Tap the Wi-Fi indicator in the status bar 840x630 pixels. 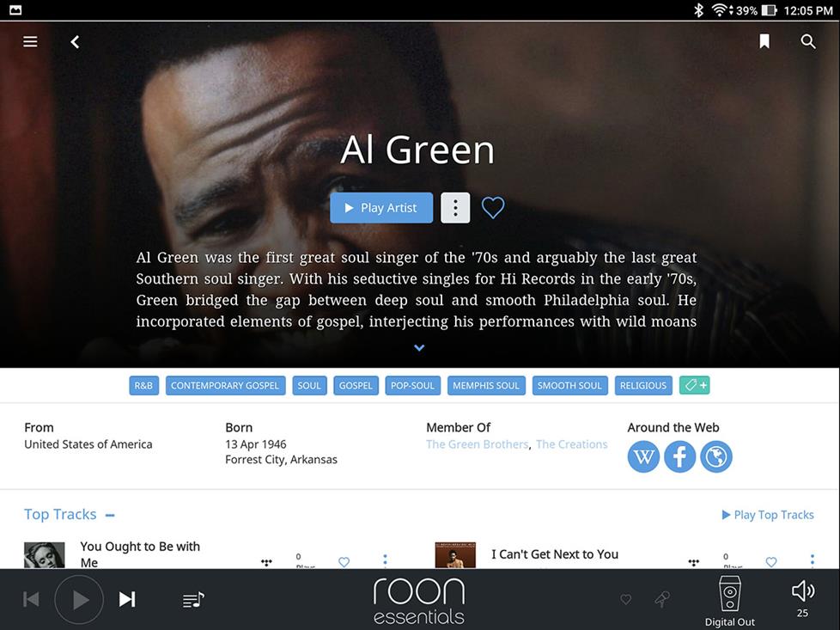pyautogui.click(x=721, y=10)
